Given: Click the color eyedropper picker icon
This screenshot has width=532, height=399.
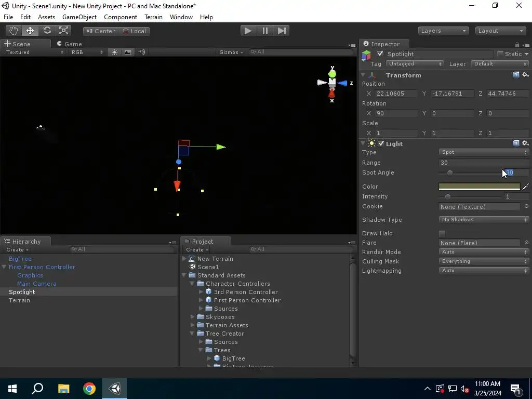Looking at the screenshot, I should tap(525, 187).
